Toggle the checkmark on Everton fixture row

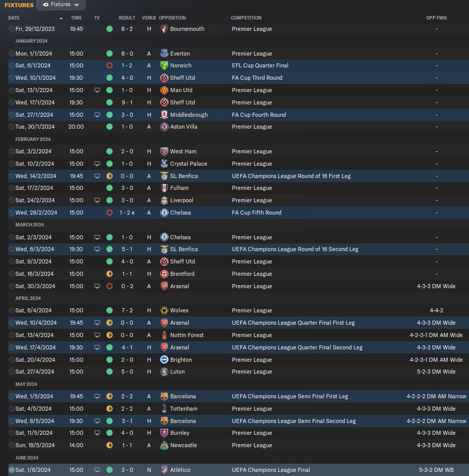click(11, 54)
